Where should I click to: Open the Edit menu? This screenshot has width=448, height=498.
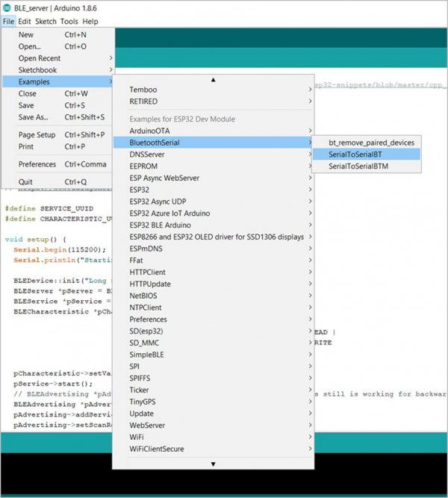(x=25, y=22)
